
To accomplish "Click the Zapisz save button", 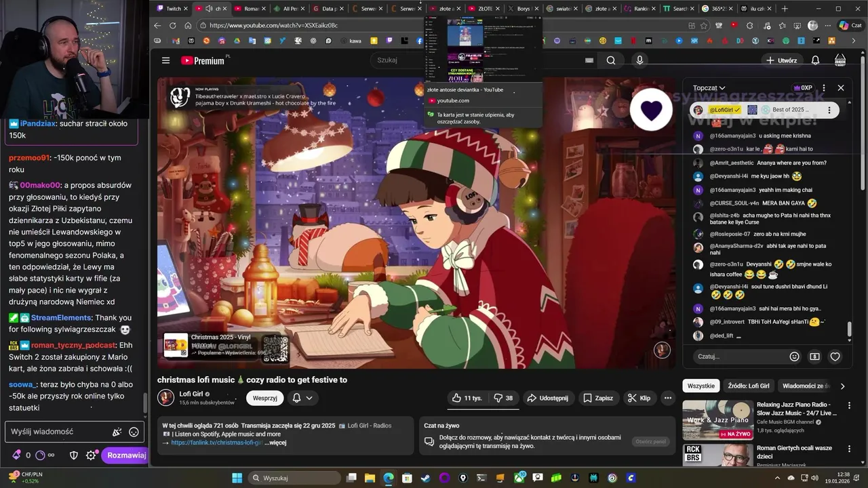I will (598, 398).
